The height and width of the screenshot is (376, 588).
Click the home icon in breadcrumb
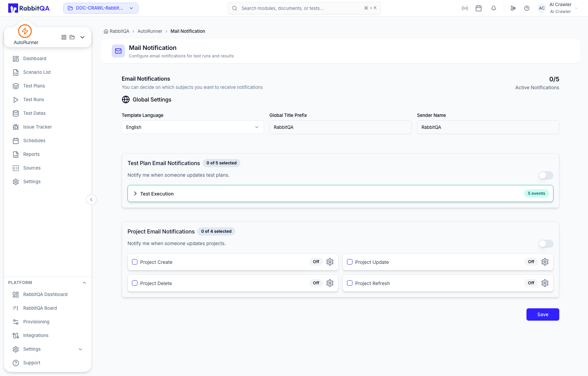click(106, 31)
